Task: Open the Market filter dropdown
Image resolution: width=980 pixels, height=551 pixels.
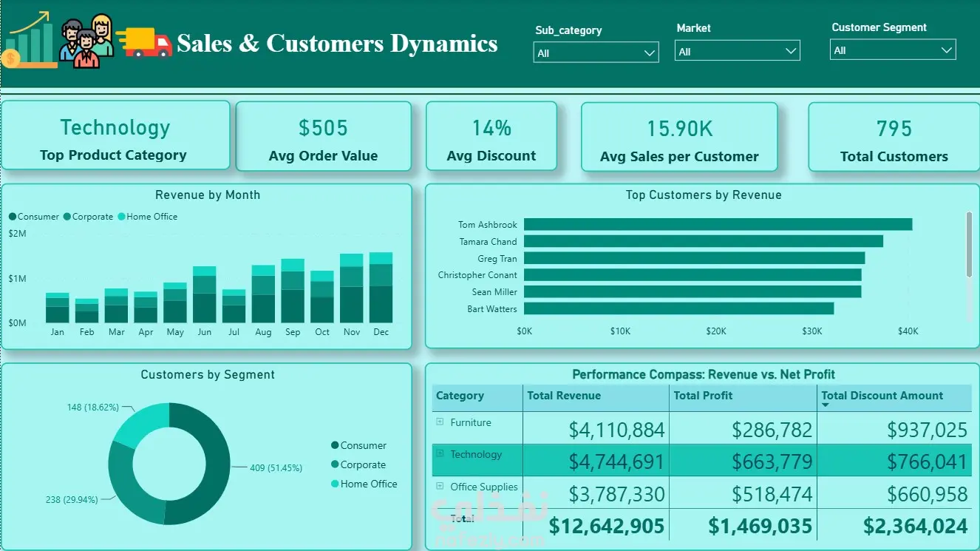Action: 738,52
